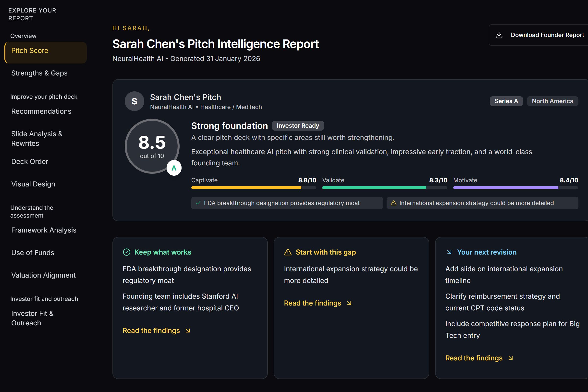Click the Generated 31 January 2026 line
The image size is (588, 392).
pos(186,59)
